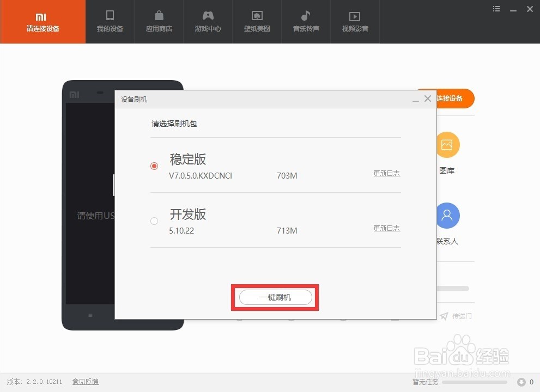This screenshot has width=540, height=392.
Task: Open the main menu list icon
Action: pyautogui.click(x=496, y=9)
